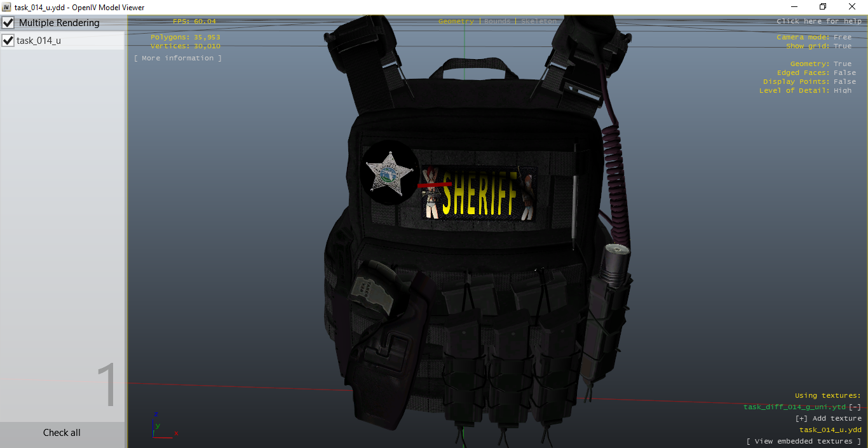Open View embedded textures link
Viewport: 868px width, 448px height.
tap(803, 441)
